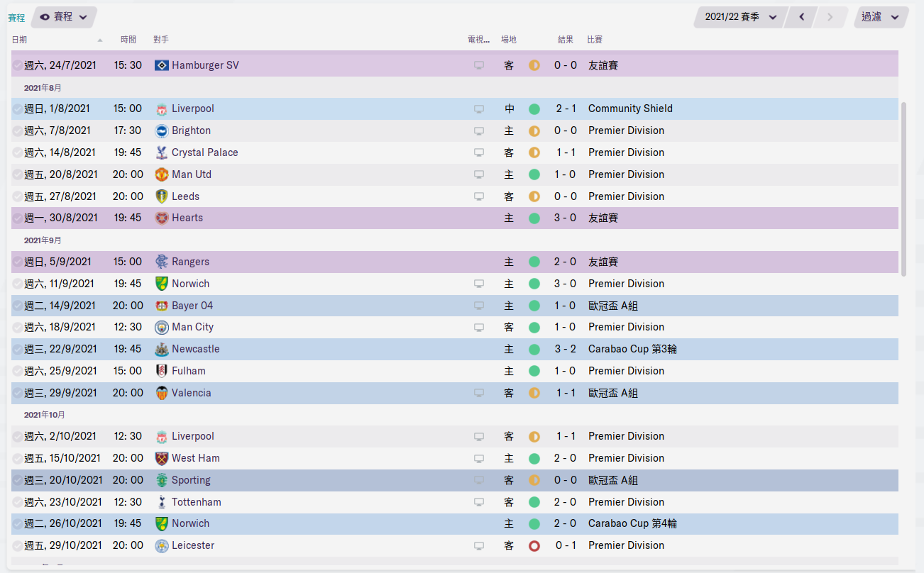Open the Crystal Palace team link
The width and height of the screenshot is (924, 573).
[205, 152]
